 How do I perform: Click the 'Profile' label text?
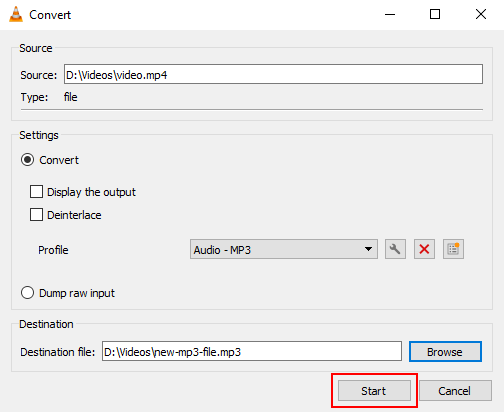tap(53, 250)
